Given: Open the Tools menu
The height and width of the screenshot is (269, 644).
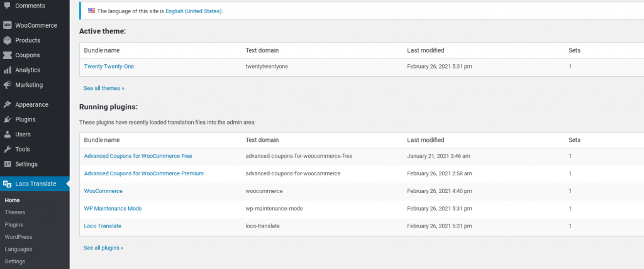Looking at the screenshot, I should (x=23, y=149).
